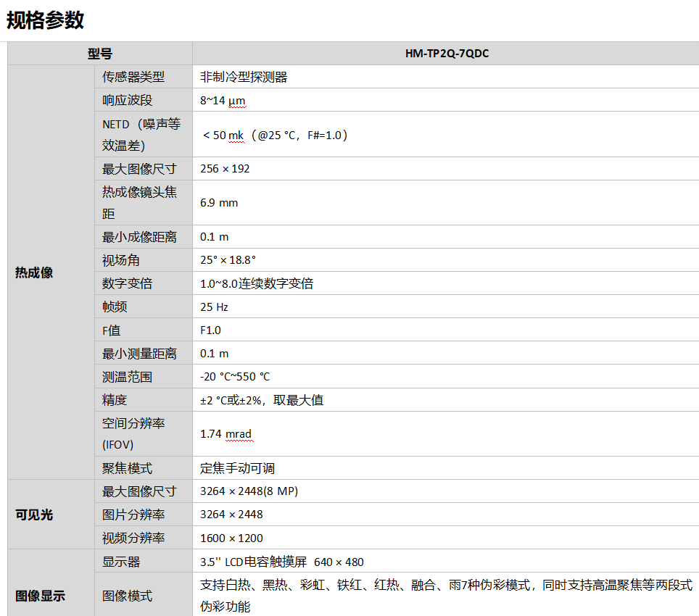The image size is (699, 616).
Task: Select the '聚焦模式' label cell
Action: click(x=144, y=467)
